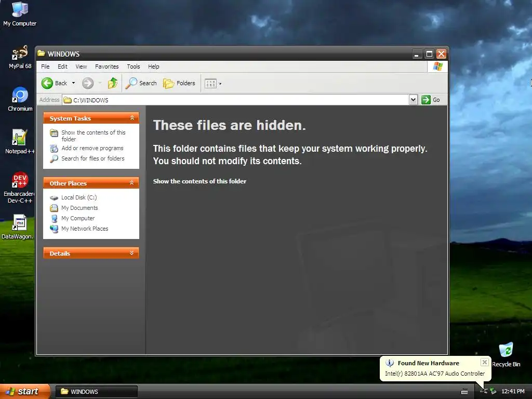Launch Notepad++ desktop shortcut
Viewport: 532px width, 399px height.
point(20,142)
